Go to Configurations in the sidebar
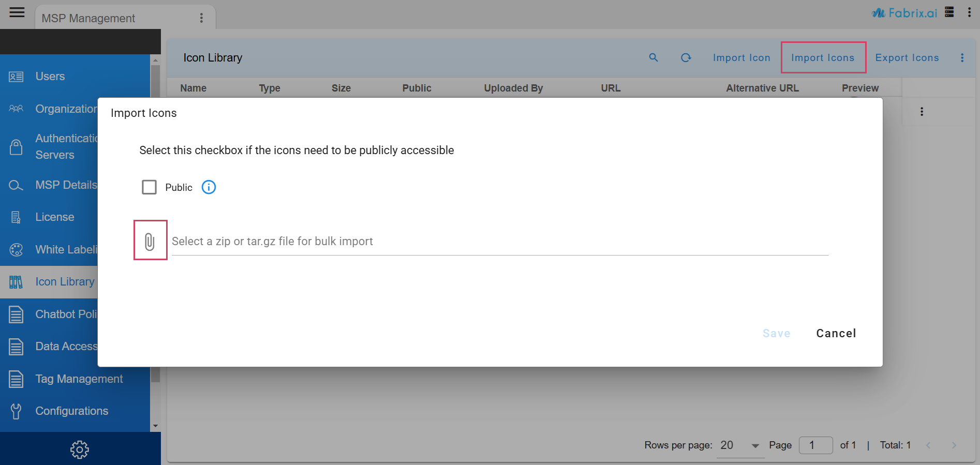 click(x=71, y=411)
